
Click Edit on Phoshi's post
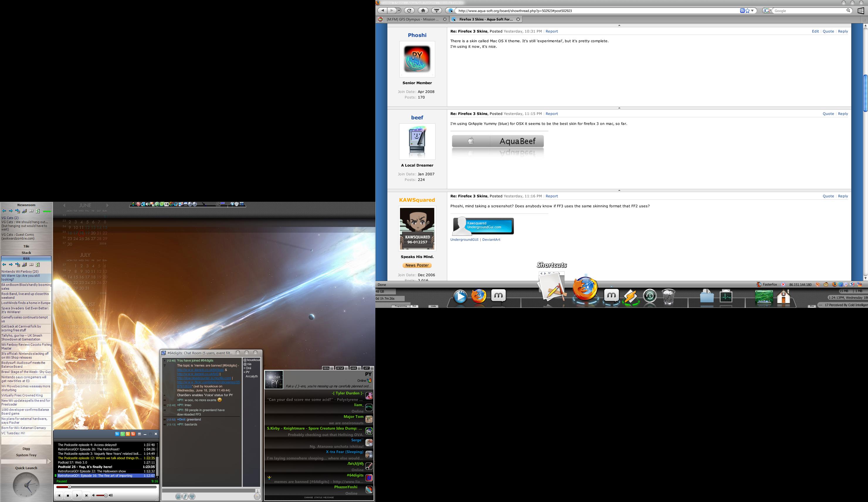[815, 31]
